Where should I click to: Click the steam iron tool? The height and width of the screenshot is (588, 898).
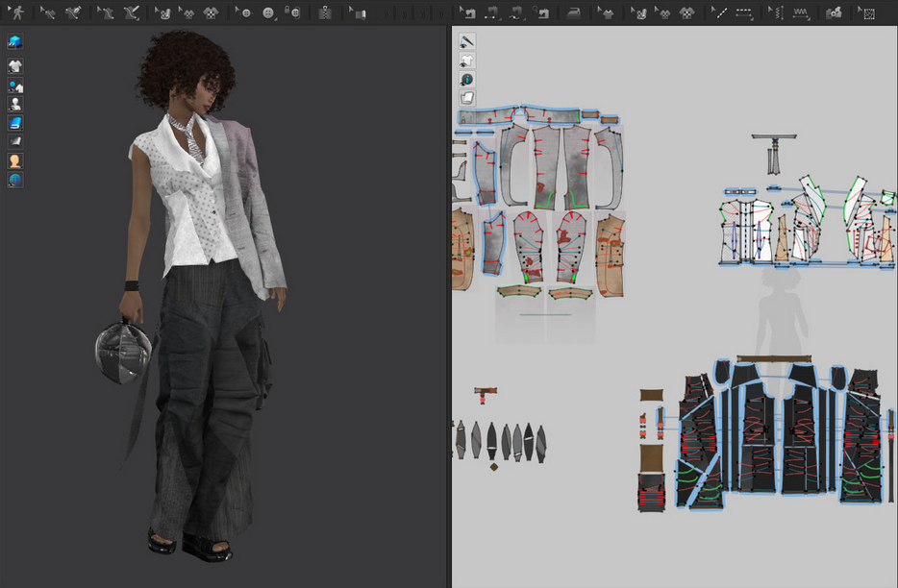pyautogui.click(x=574, y=13)
